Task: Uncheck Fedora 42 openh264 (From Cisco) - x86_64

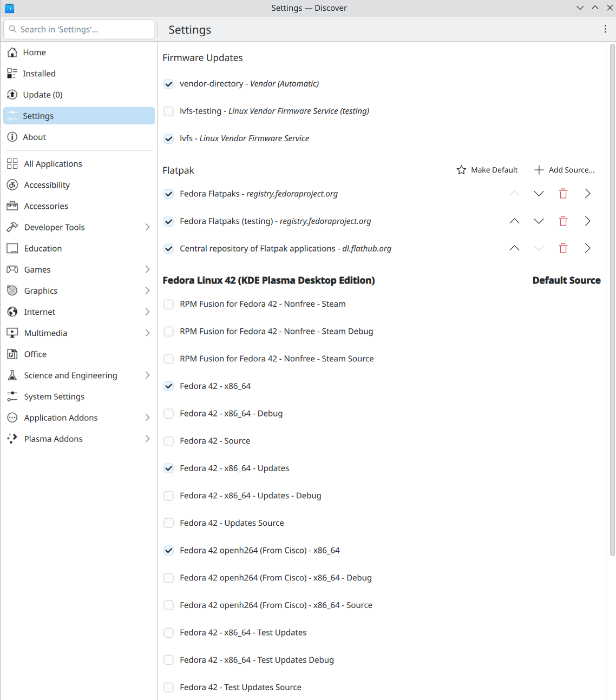Action: pos(169,551)
